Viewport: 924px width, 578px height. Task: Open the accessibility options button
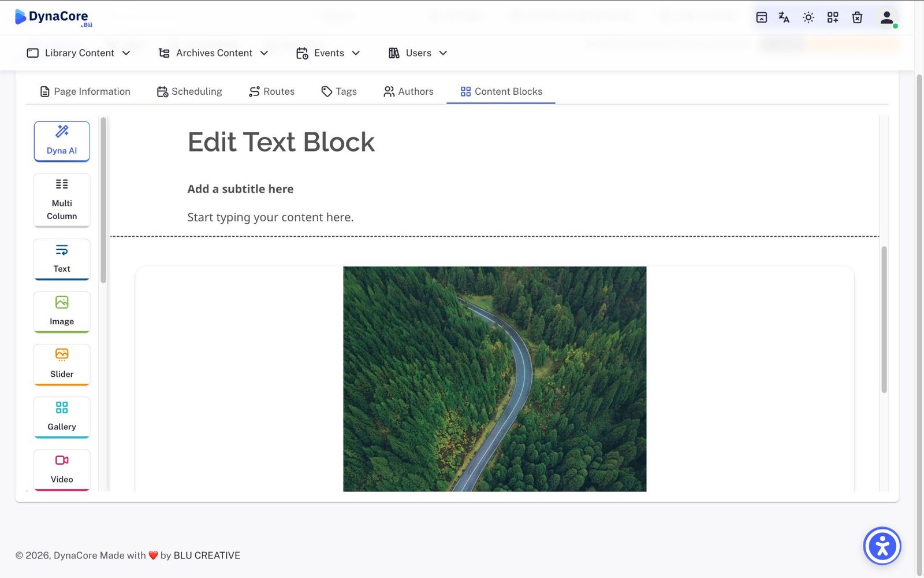click(882, 546)
